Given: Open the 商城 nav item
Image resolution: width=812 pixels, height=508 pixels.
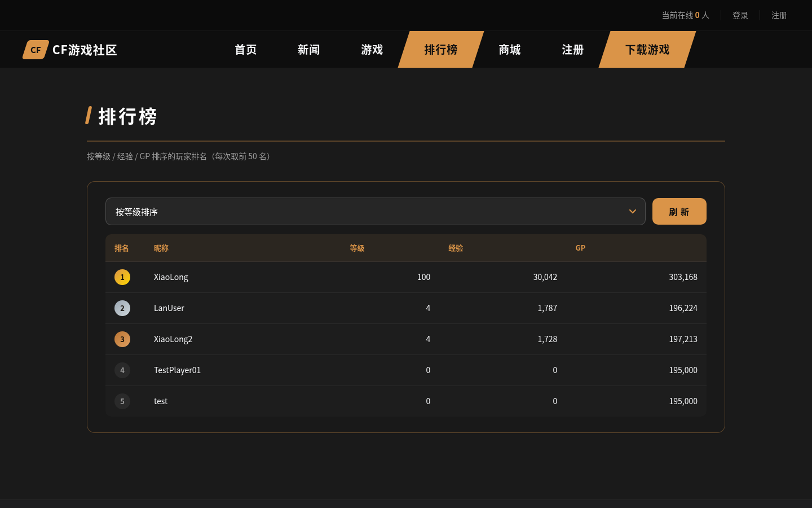Looking at the screenshot, I should pos(510,50).
